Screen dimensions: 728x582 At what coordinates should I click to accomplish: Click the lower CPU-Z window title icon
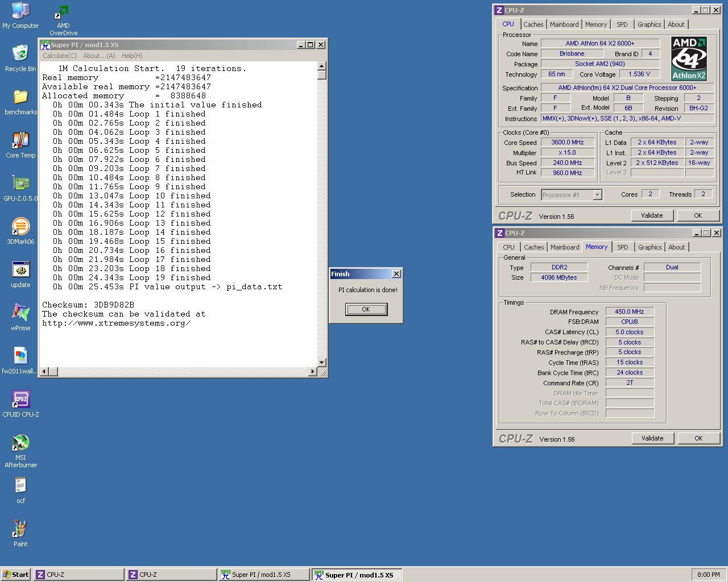click(x=499, y=233)
